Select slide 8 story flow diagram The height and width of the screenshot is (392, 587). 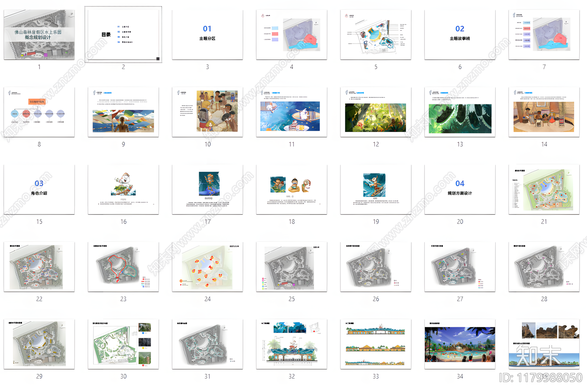39,112
